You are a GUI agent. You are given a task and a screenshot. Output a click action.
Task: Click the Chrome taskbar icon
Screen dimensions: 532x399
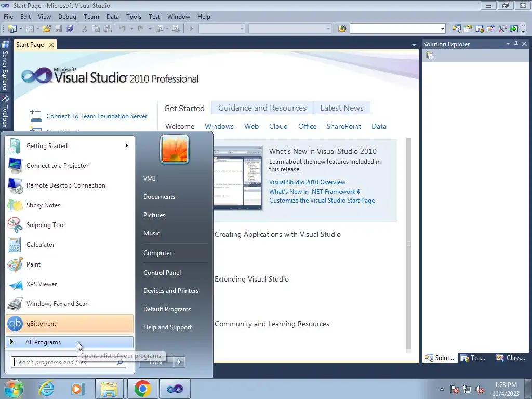142,389
